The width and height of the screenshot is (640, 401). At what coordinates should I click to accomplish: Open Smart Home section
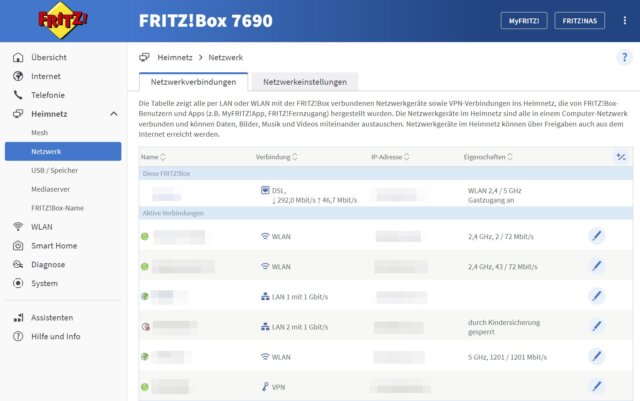pos(54,245)
